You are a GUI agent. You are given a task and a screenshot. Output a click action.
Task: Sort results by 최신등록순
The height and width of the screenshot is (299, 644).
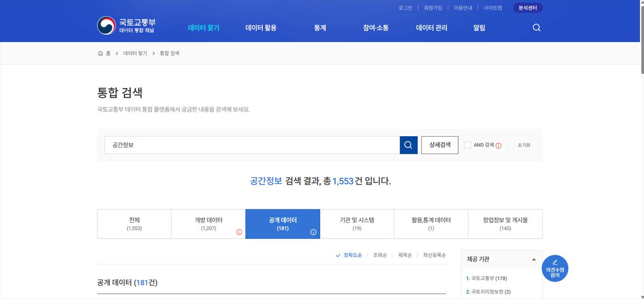coord(434,255)
